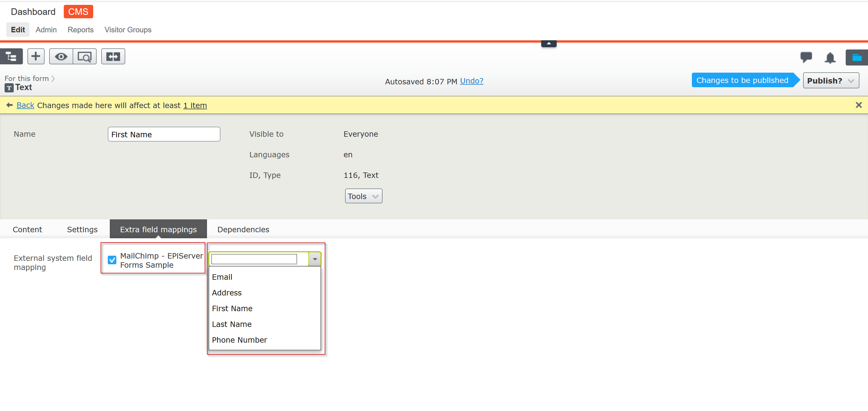
Task: Click the field mapping combo box arrow
Action: [315, 259]
